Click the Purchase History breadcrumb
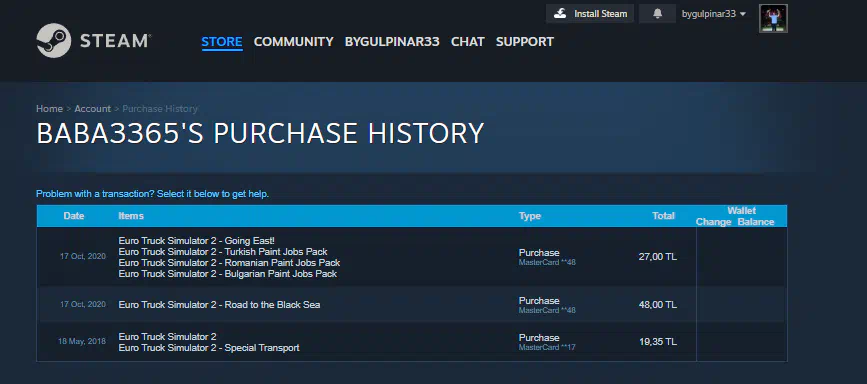The image size is (867, 384). click(x=160, y=108)
